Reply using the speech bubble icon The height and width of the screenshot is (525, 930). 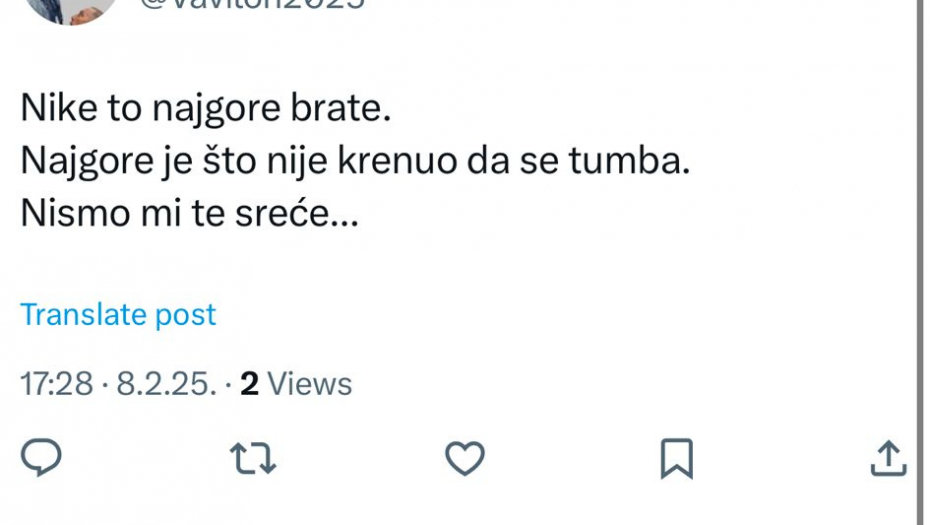(42, 458)
